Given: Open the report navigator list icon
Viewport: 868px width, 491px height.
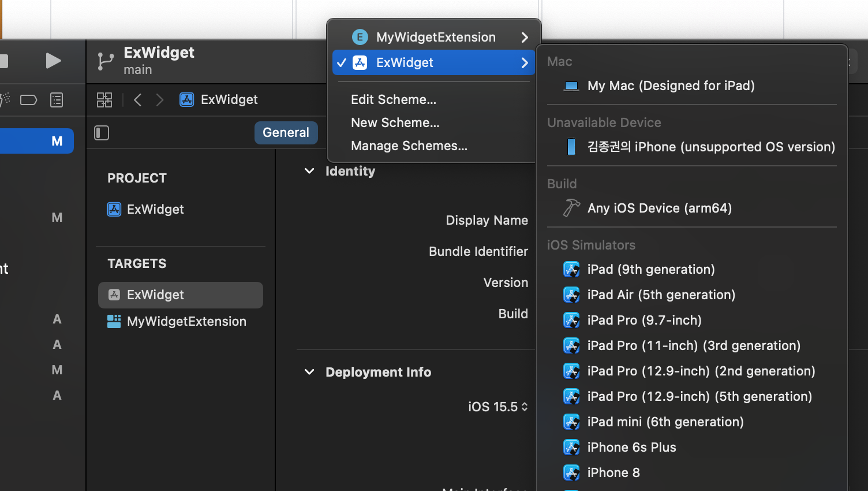Looking at the screenshot, I should click(x=57, y=100).
